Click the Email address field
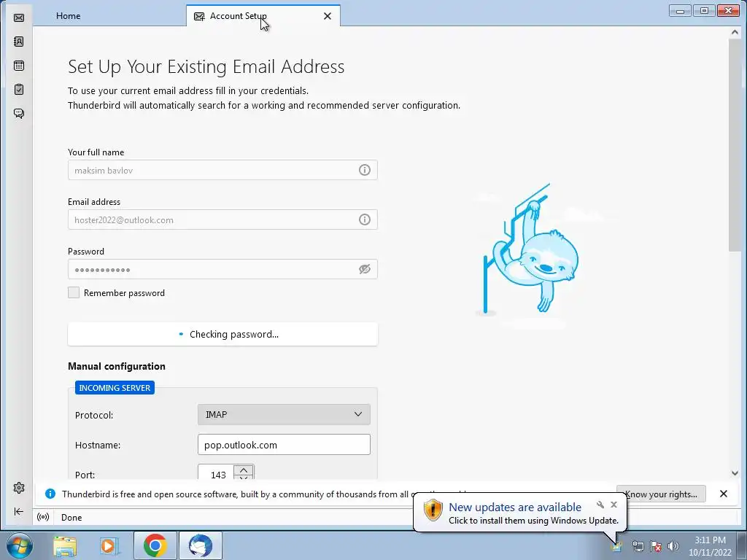The height and width of the screenshot is (560, 747). click(x=222, y=219)
